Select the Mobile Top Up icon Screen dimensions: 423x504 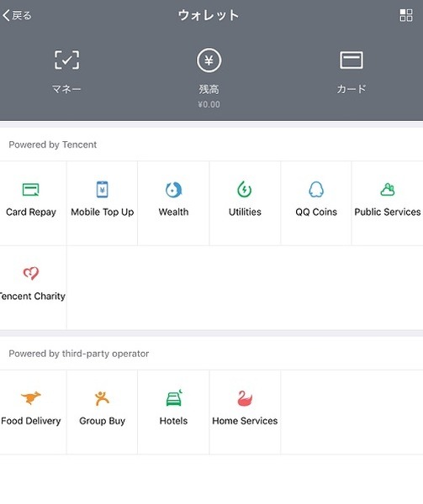pyautogui.click(x=103, y=189)
